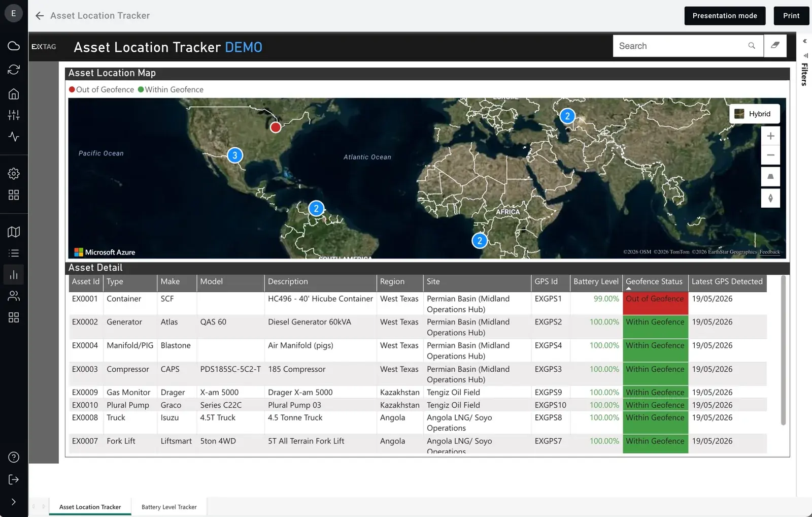This screenshot has width=812, height=517.
Task: Open the cloud icon in the sidebar
Action: pos(14,46)
